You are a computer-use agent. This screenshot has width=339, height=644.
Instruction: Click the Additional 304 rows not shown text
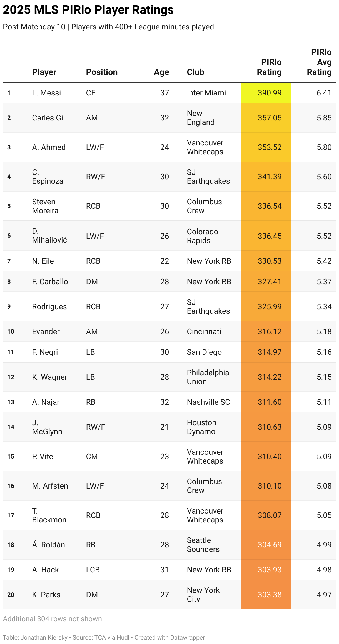[53, 619]
